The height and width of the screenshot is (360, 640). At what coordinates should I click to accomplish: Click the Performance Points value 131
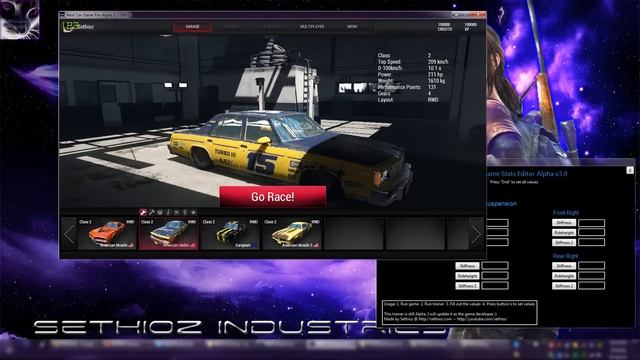432,87
